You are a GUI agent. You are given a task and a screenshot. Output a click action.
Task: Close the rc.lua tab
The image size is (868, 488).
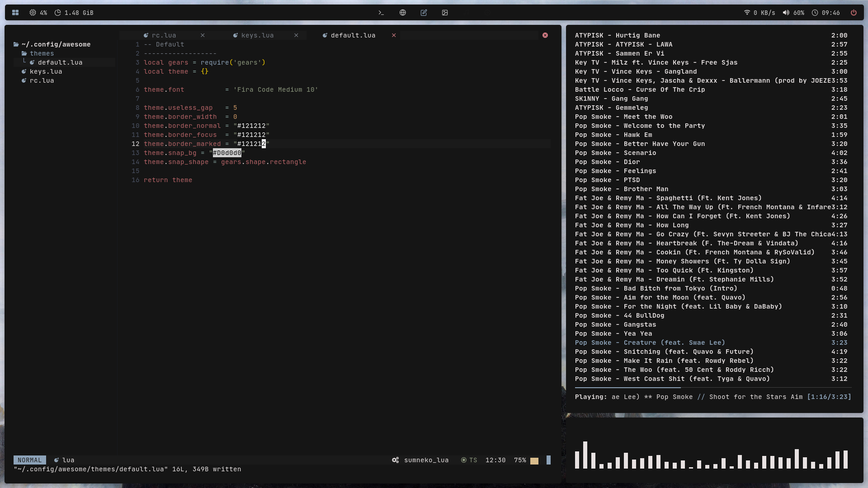click(x=203, y=35)
